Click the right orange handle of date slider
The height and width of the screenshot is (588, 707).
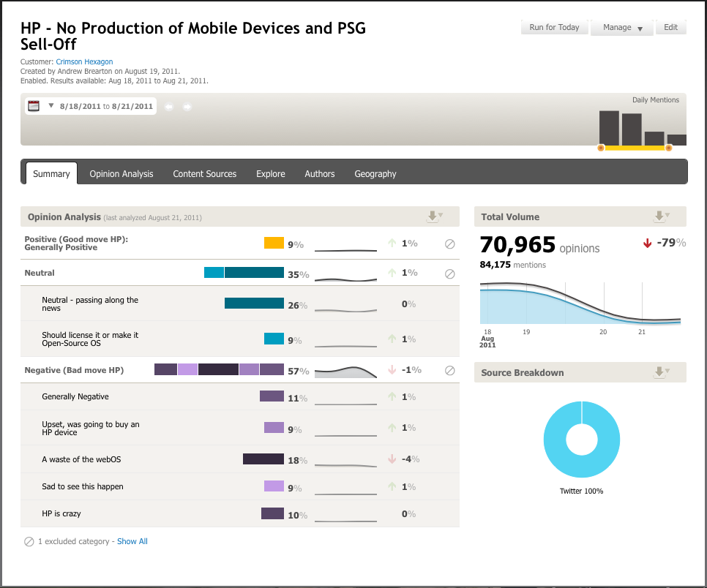(x=669, y=148)
